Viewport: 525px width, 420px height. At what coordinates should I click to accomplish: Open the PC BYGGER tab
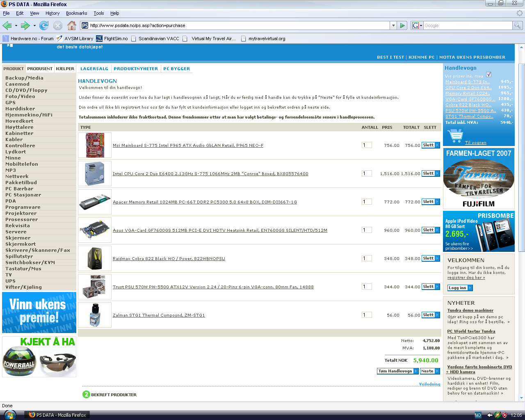[x=177, y=69]
